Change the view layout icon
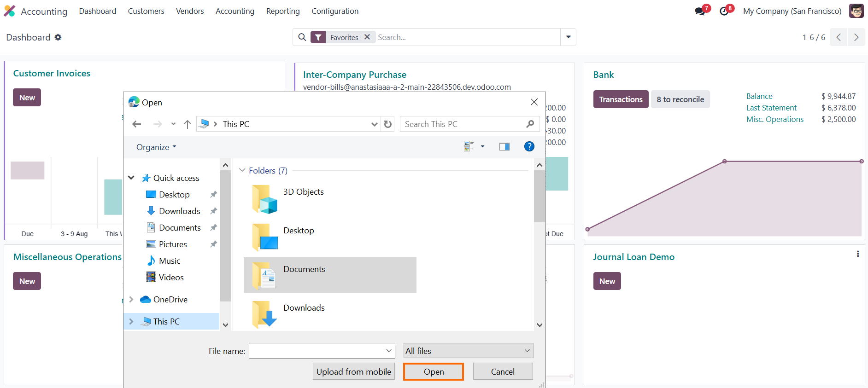The width and height of the screenshot is (868, 388). (x=469, y=146)
